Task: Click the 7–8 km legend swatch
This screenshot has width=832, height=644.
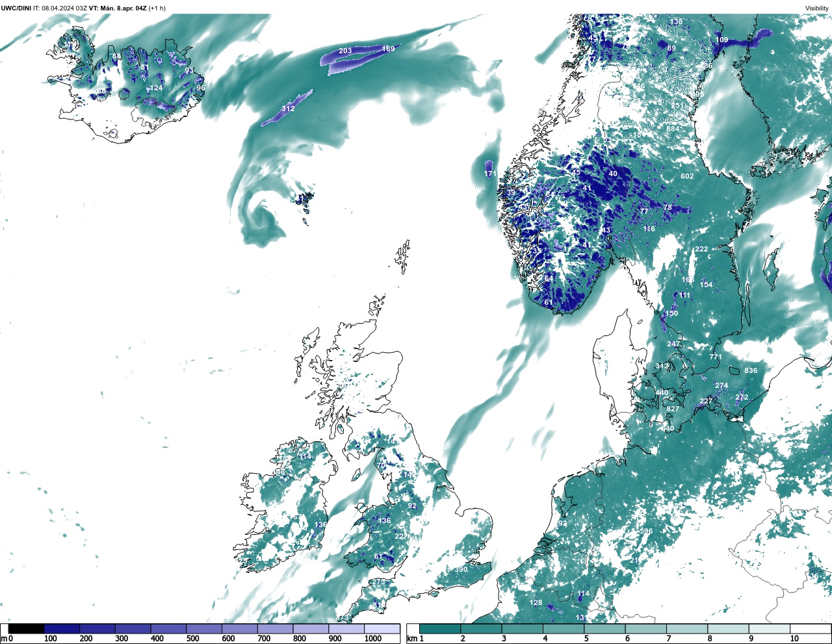Action: coord(687,629)
